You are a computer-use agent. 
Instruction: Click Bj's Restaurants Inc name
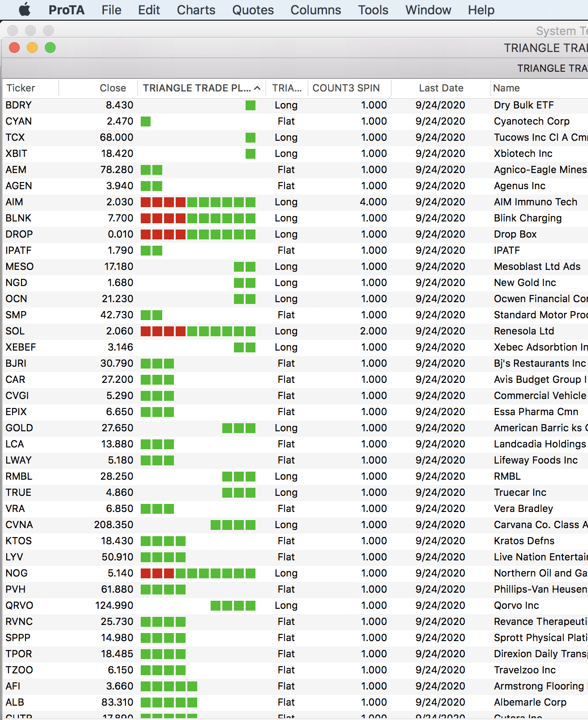pos(540,363)
